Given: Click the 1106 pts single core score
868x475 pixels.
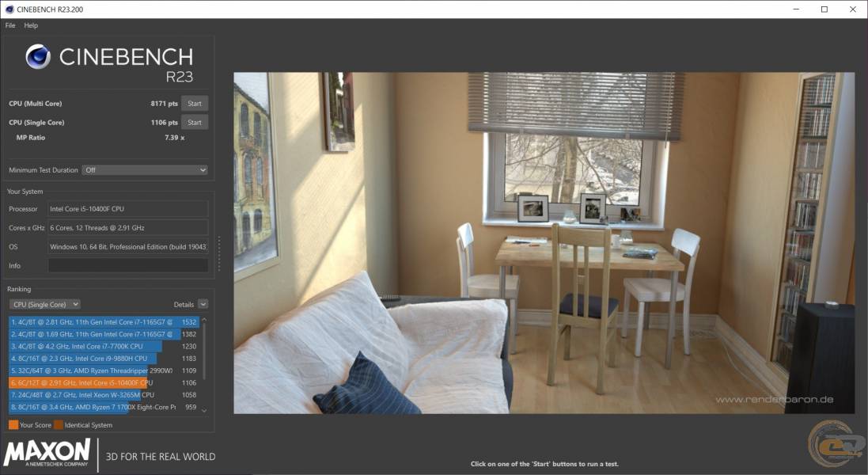Looking at the screenshot, I should [x=164, y=123].
